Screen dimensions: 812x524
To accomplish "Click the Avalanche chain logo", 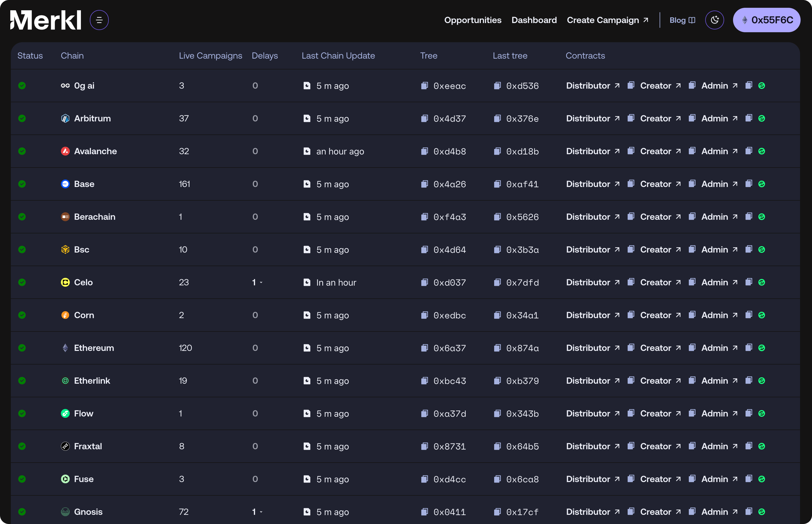I will 65,151.
